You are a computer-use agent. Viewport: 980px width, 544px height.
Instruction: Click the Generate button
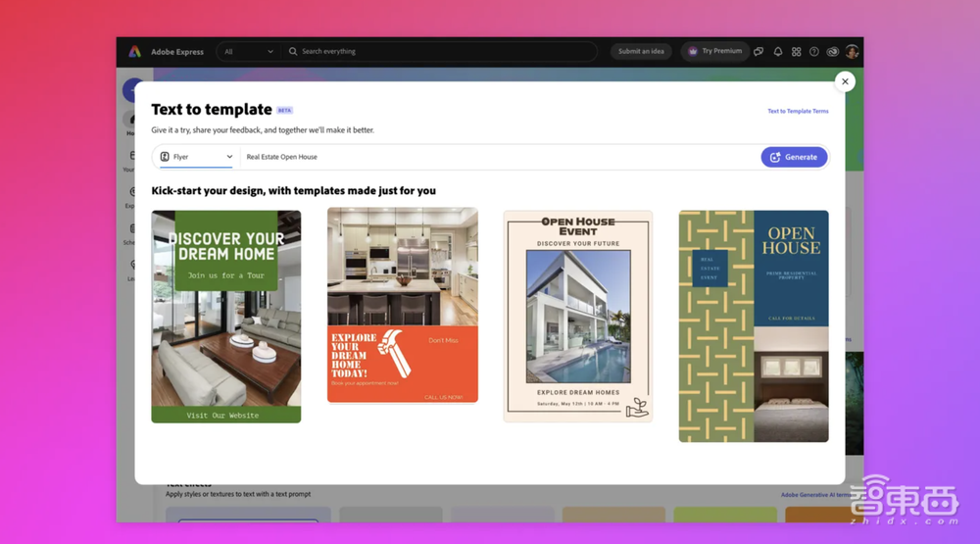tap(794, 157)
